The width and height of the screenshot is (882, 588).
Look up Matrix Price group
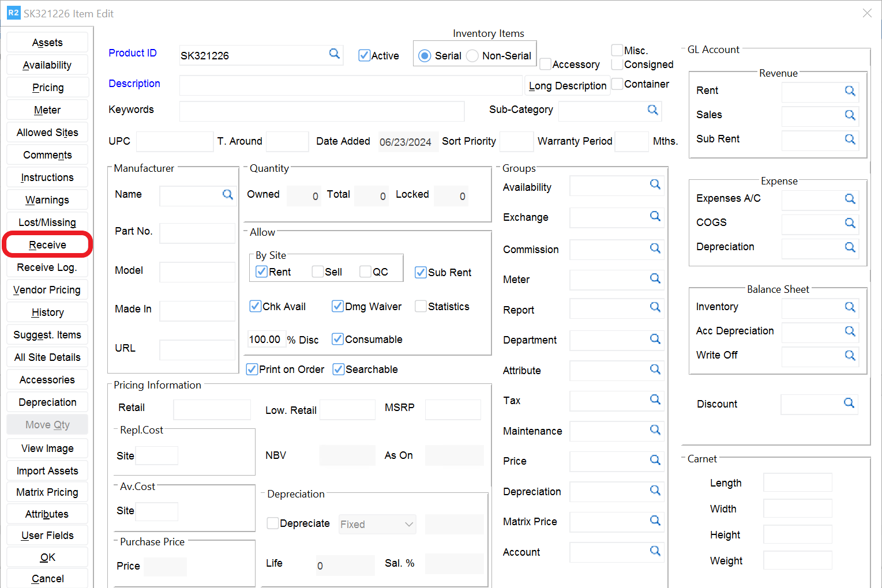tap(655, 521)
